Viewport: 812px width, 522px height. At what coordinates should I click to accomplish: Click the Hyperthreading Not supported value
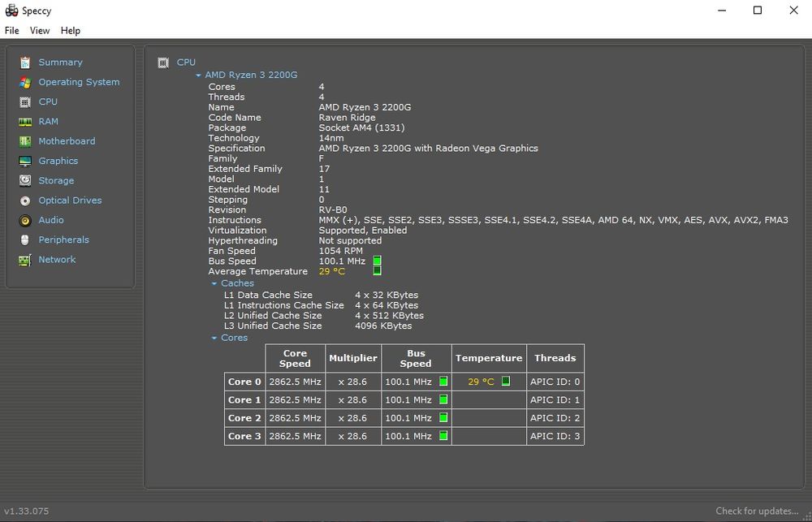[350, 240]
